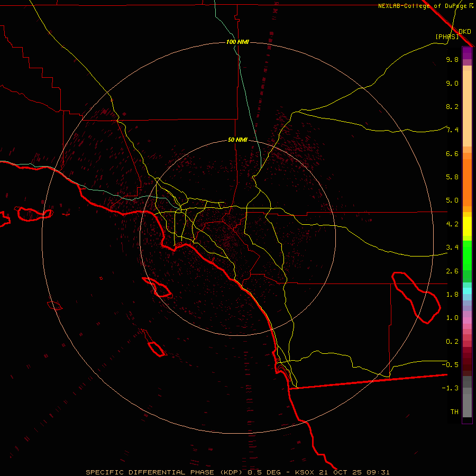Pick the cyan color band near 1.8
476x476 pixels.
[x=467, y=290]
